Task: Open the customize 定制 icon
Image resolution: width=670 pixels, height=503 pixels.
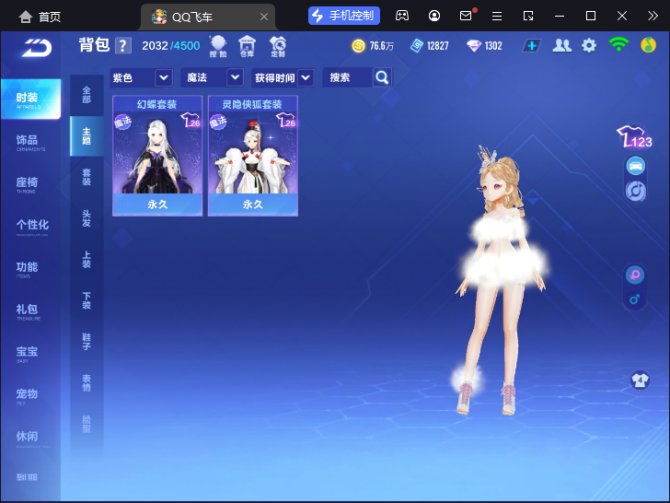Action: pos(278,46)
